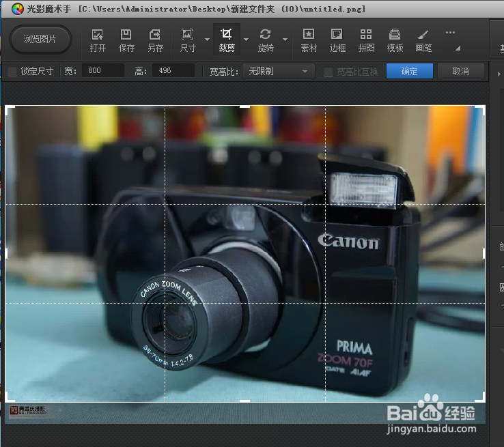Open the 模板 template tool

(x=395, y=40)
